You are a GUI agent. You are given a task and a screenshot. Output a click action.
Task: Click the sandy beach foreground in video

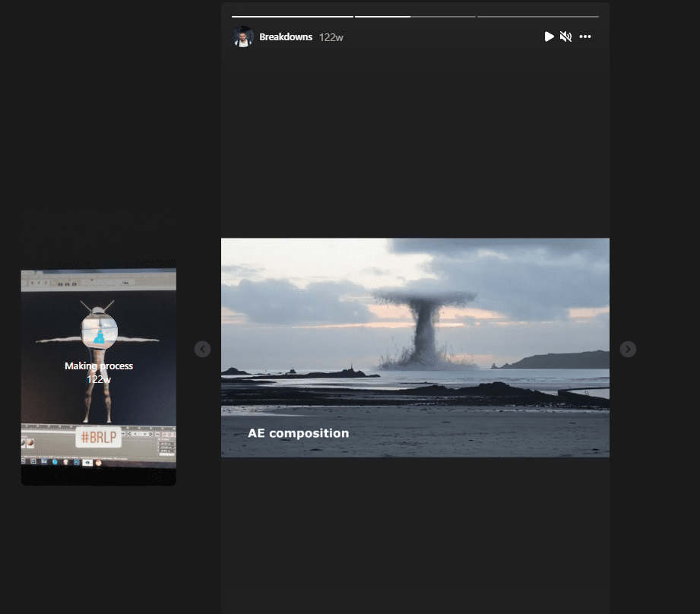pyautogui.click(x=456, y=429)
